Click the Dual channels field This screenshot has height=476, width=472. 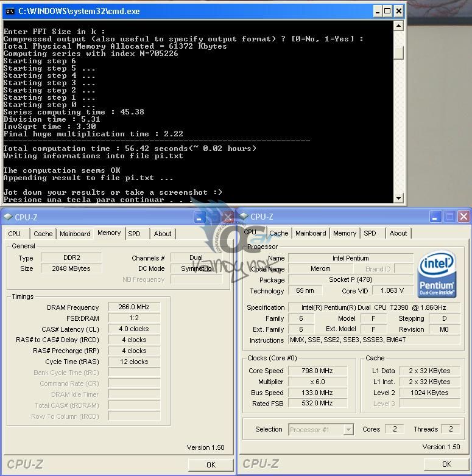click(196, 257)
